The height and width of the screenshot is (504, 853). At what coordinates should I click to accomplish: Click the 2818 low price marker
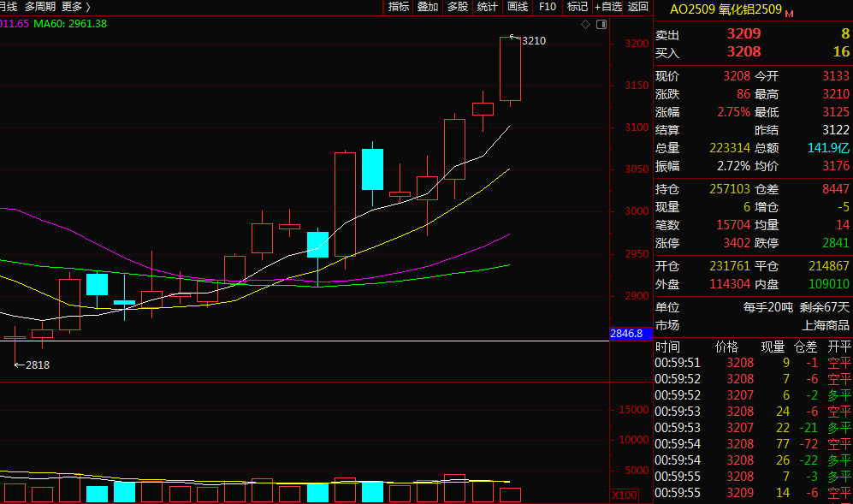pos(36,365)
